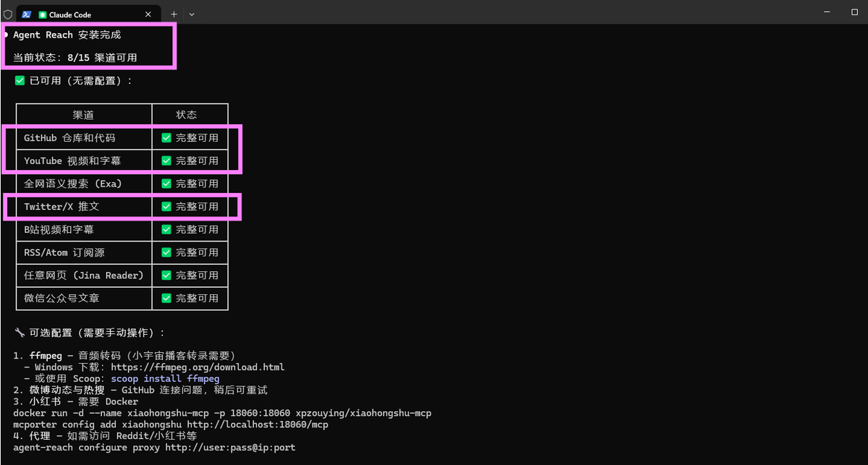
Task: Click the green check beside 已可用（无需配置）
Action: coord(20,80)
